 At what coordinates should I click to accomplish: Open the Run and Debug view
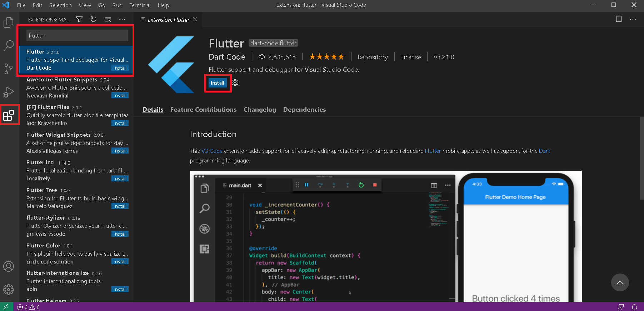(9, 92)
